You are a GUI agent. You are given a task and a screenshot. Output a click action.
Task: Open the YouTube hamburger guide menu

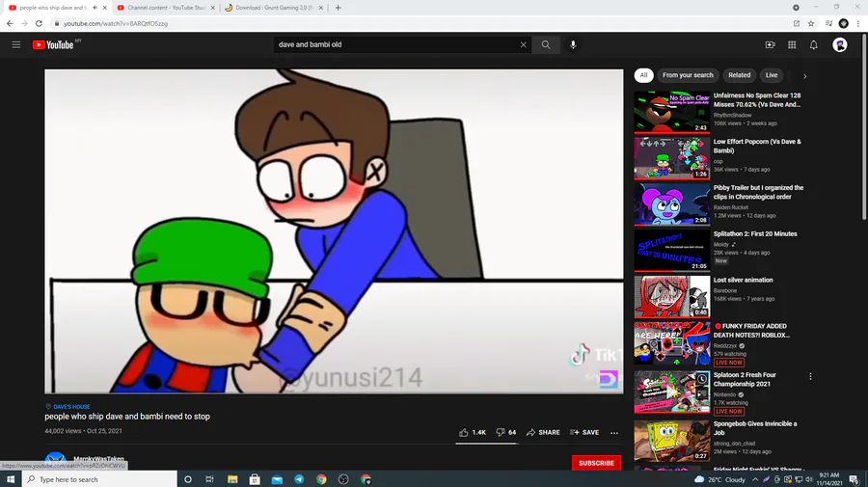pyautogui.click(x=16, y=44)
